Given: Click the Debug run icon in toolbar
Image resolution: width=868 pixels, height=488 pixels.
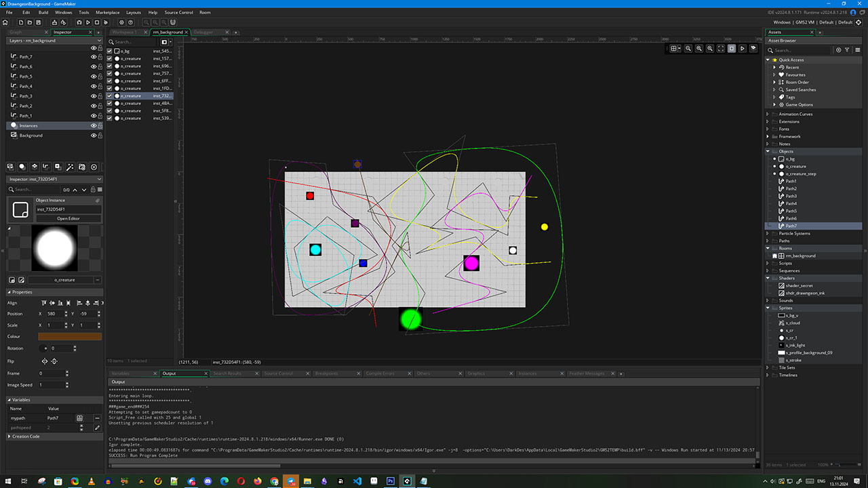Looking at the screenshot, I should (x=79, y=22).
